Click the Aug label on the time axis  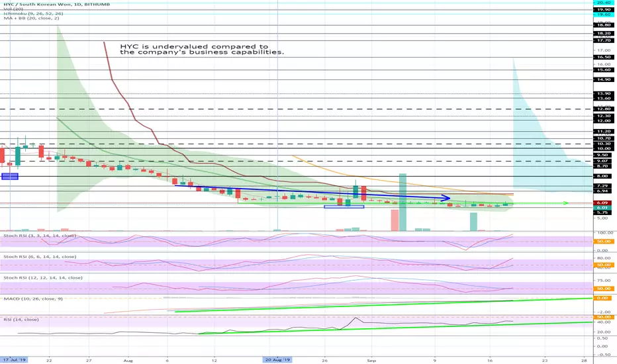128,360
